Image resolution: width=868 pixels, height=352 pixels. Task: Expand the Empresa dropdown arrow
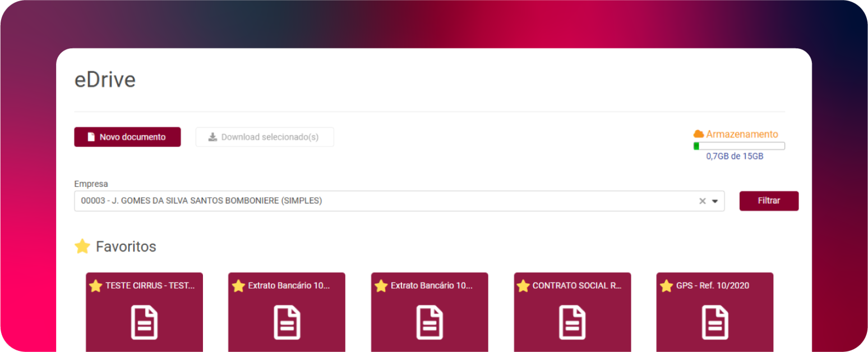tap(715, 201)
